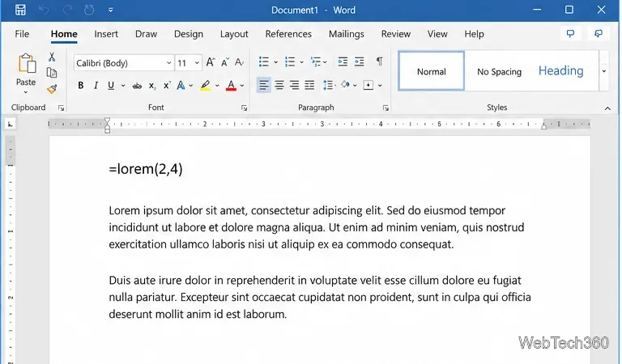
Task: Click the Increase Font Size icon
Action: 211,62
